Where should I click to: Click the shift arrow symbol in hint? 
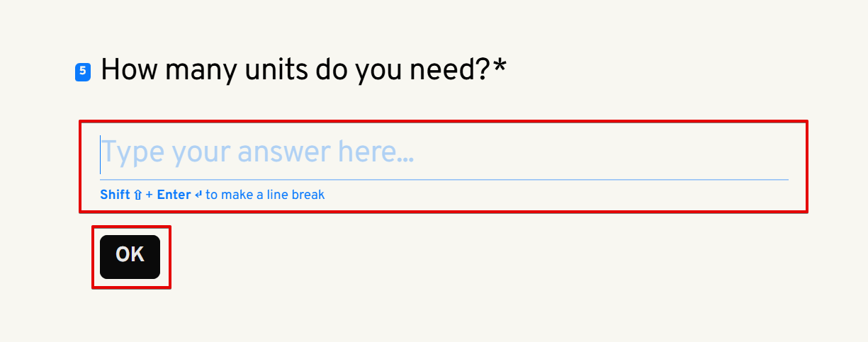(137, 195)
